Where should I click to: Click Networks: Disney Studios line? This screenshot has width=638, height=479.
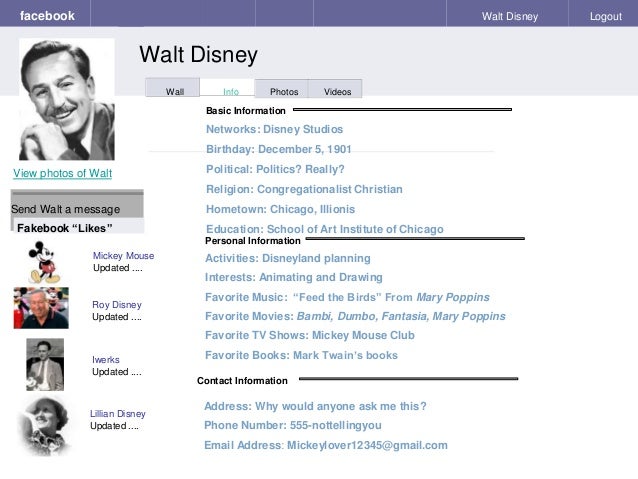[275, 129]
